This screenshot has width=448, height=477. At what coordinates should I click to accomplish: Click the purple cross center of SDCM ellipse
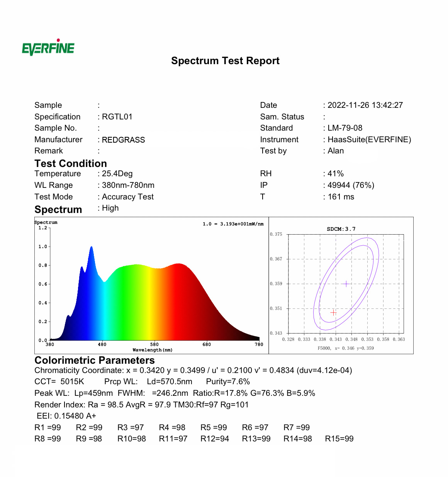[346, 284]
